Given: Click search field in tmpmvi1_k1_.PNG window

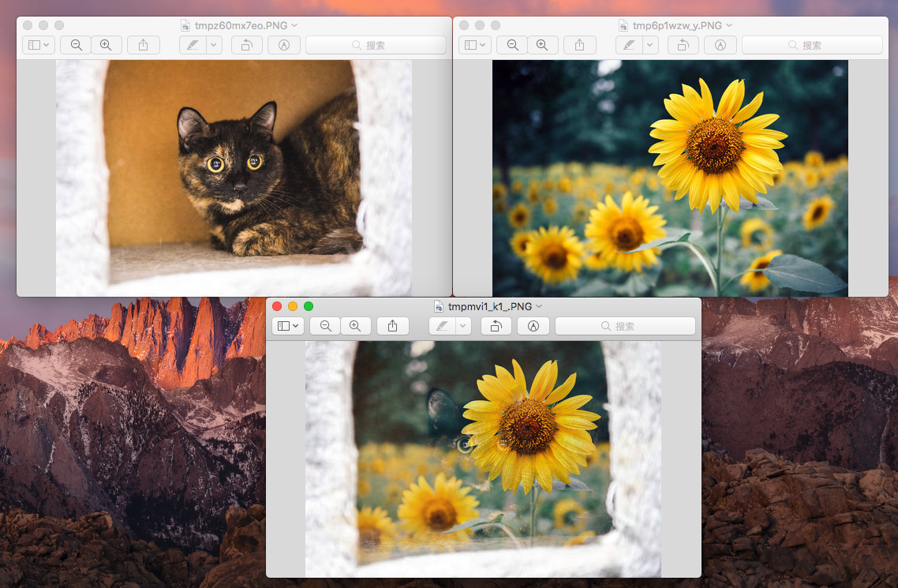Looking at the screenshot, I should click(626, 326).
